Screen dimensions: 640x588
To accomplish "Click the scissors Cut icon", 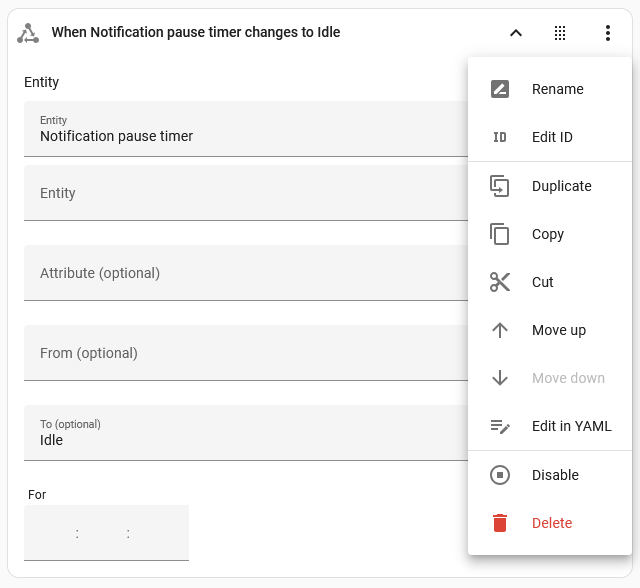I will [500, 282].
